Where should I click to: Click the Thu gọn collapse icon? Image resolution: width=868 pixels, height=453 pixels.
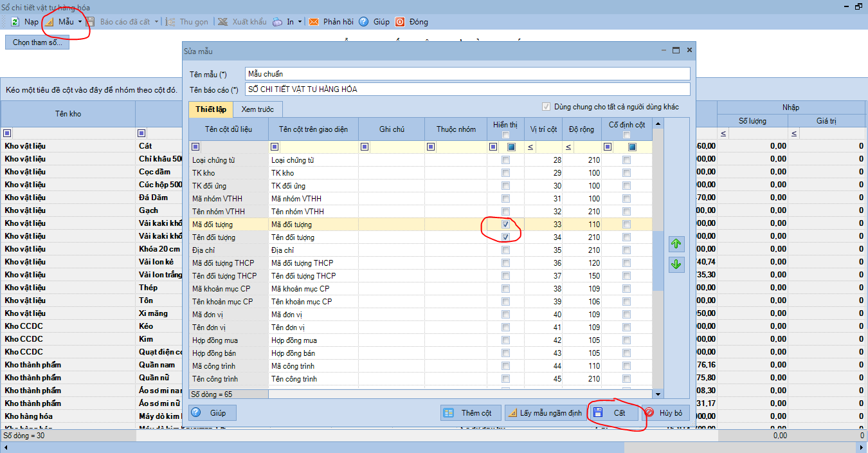tap(170, 22)
